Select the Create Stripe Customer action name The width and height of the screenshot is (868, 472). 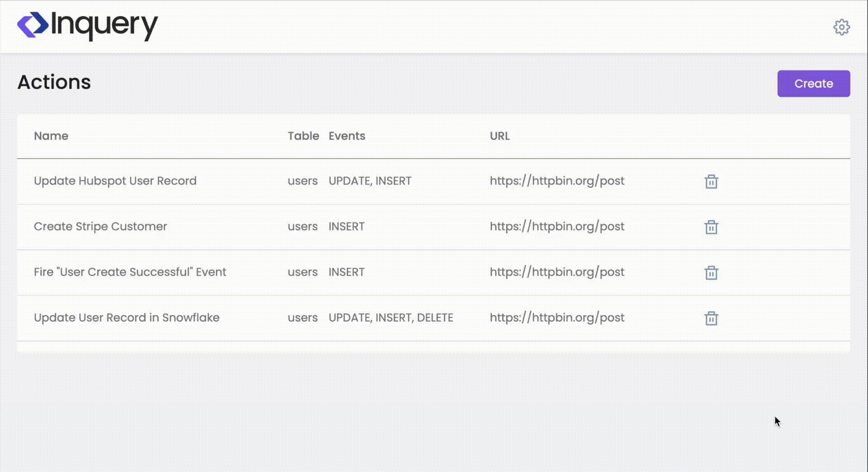[x=100, y=227]
